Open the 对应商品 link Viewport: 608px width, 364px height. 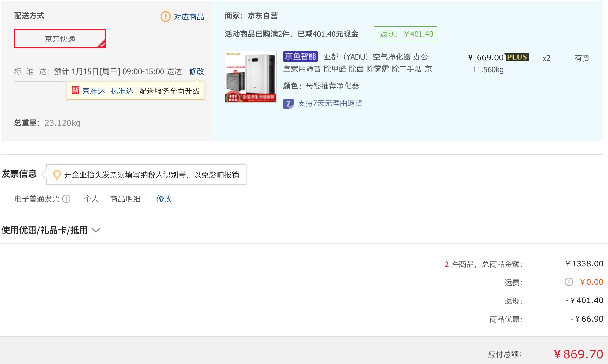(x=189, y=17)
